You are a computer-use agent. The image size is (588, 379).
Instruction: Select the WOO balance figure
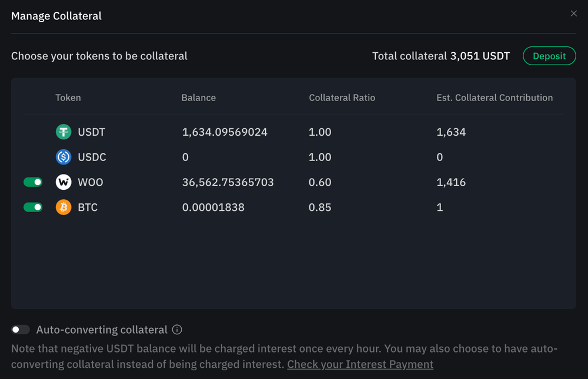click(228, 182)
